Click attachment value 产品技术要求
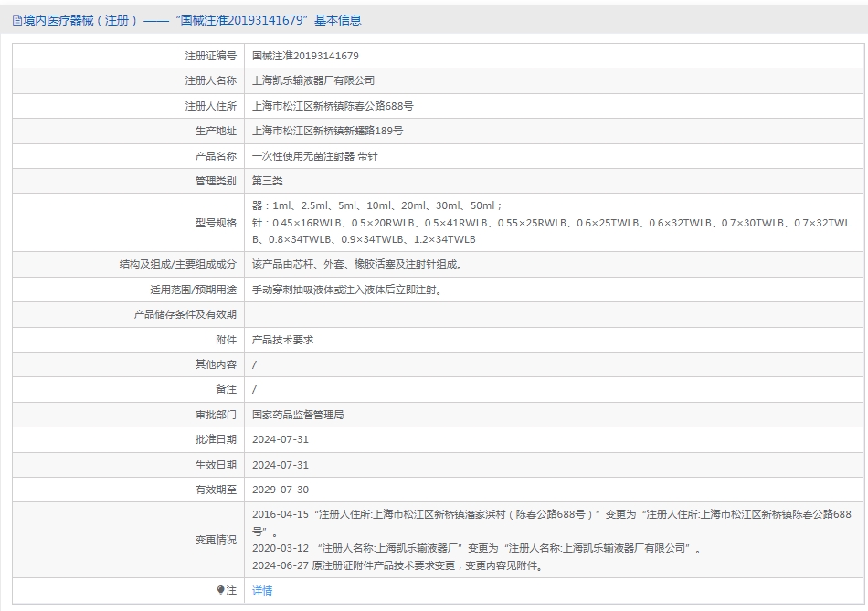 pyautogui.click(x=283, y=340)
